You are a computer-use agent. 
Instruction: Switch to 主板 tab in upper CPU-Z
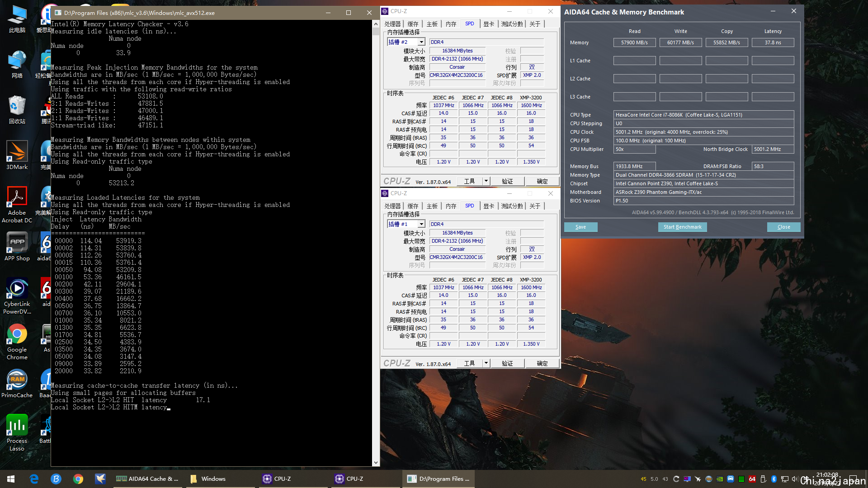coord(432,24)
